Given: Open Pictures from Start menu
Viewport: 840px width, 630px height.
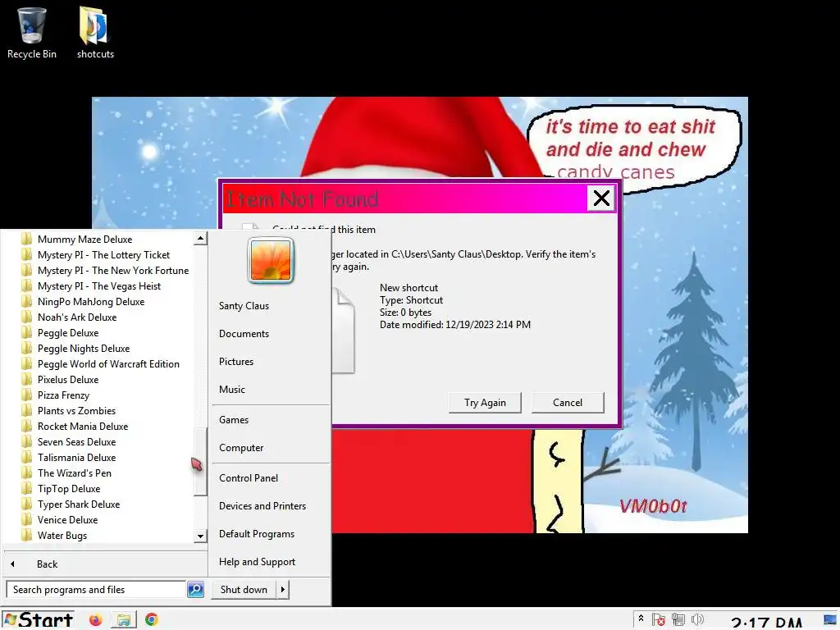Looking at the screenshot, I should point(236,362).
